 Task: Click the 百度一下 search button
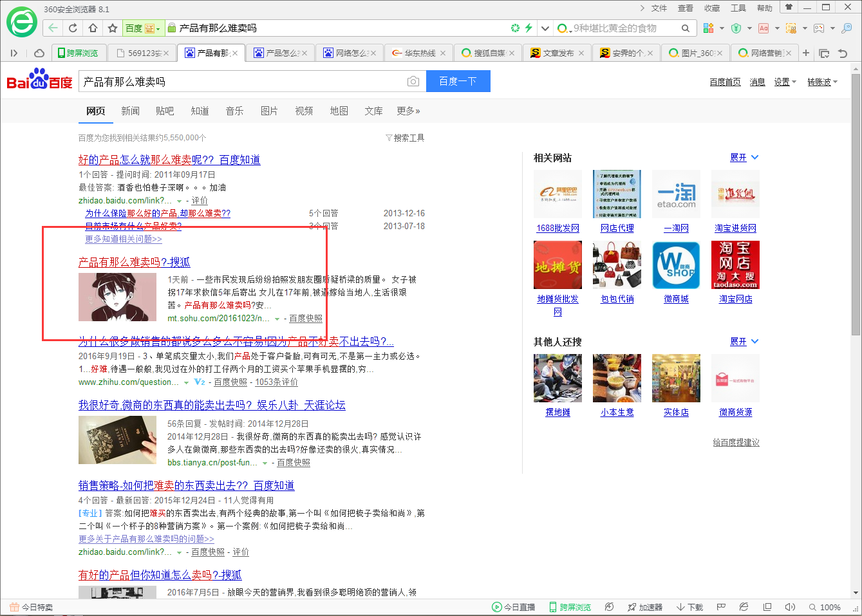pyautogui.click(x=458, y=81)
